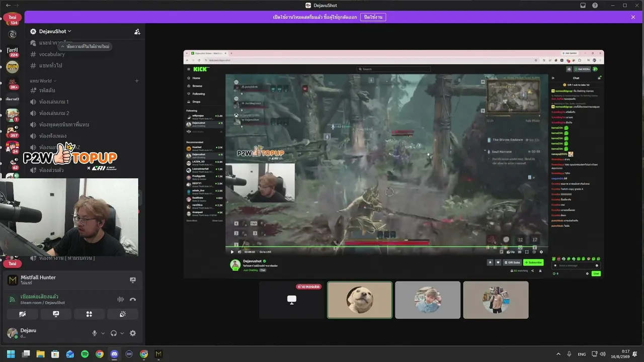Open Task View on the taskbar
The height and width of the screenshot is (362, 644).
coord(26,354)
